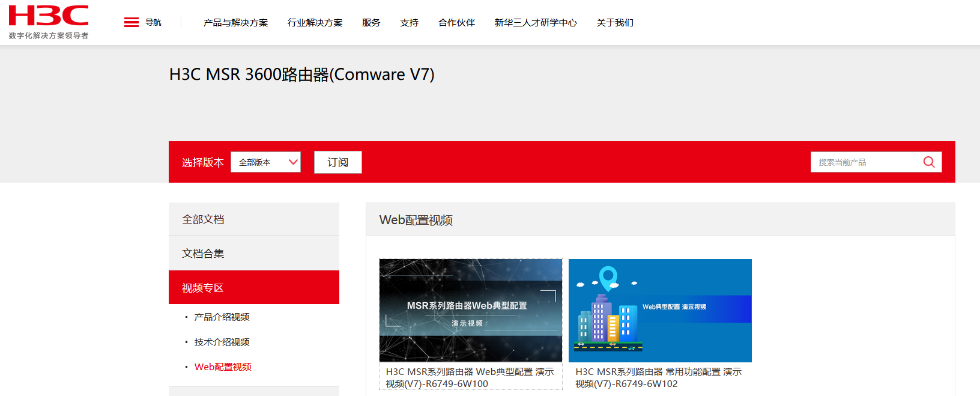Open the MSR系列路由器Web典型配置 video thumbnail
This screenshot has height=396, width=980.
[471, 311]
